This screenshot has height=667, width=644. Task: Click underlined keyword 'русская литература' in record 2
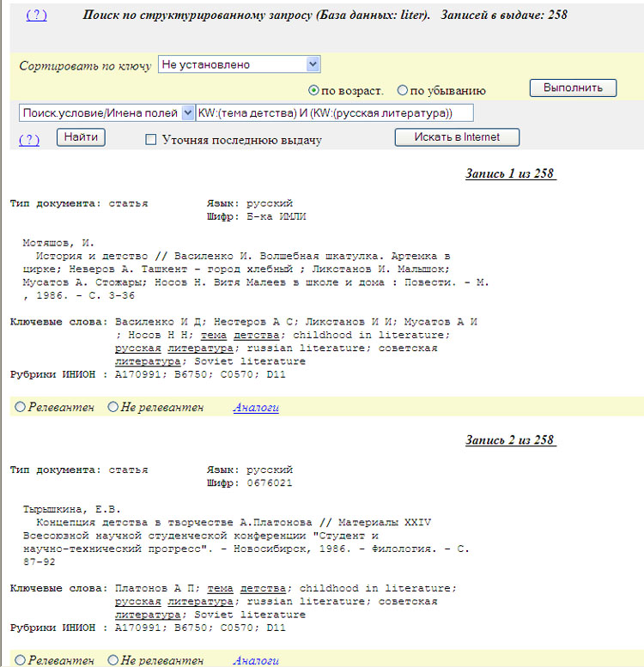174,602
